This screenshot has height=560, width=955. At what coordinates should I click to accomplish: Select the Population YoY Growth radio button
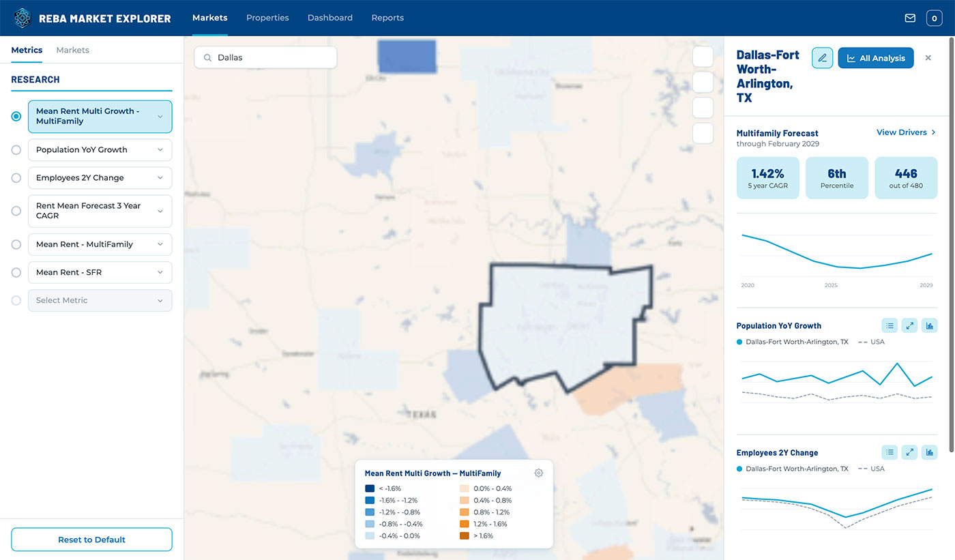[16, 150]
